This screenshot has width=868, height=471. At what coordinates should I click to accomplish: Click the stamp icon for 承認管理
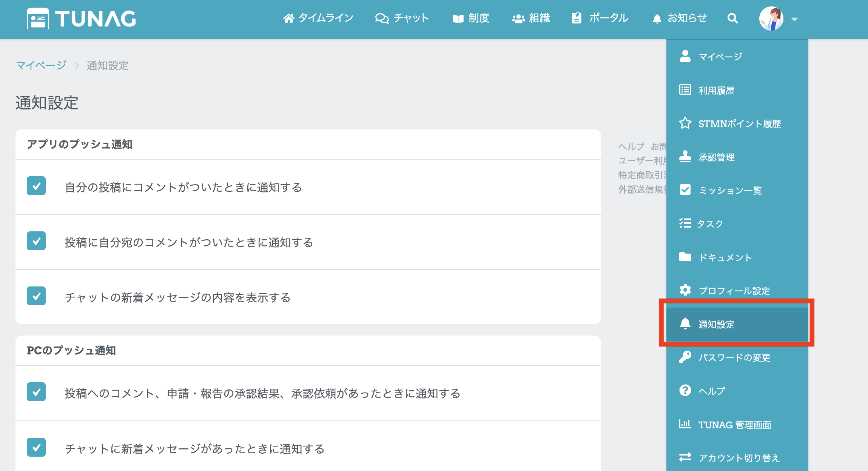point(685,157)
